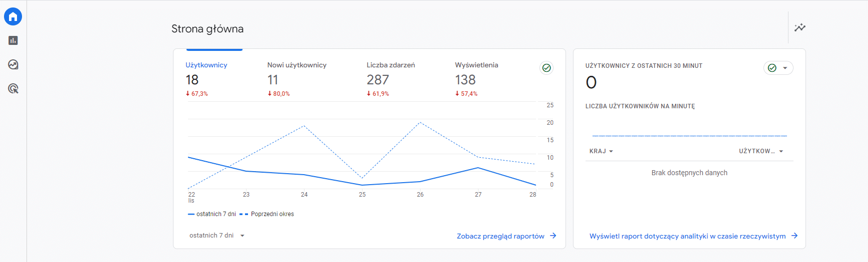
Task: Open realtime report link Wyświetl raport dotyczący analityki
Action: pos(687,236)
